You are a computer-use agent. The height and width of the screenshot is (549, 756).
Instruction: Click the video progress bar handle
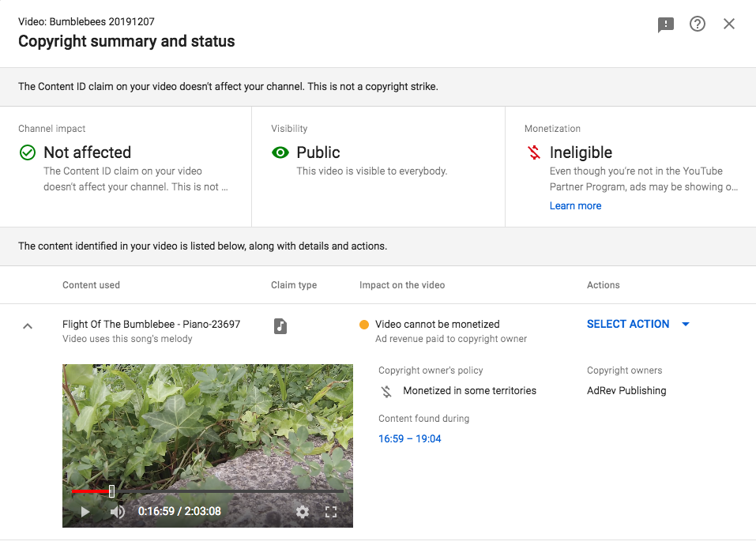point(112,491)
